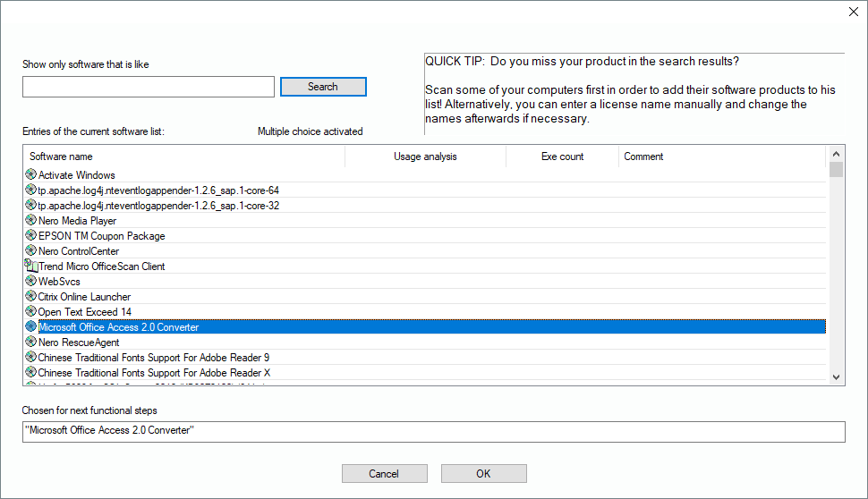Click the Nero RescueAgent entry icon
The width and height of the screenshot is (868, 499).
coord(31,343)
